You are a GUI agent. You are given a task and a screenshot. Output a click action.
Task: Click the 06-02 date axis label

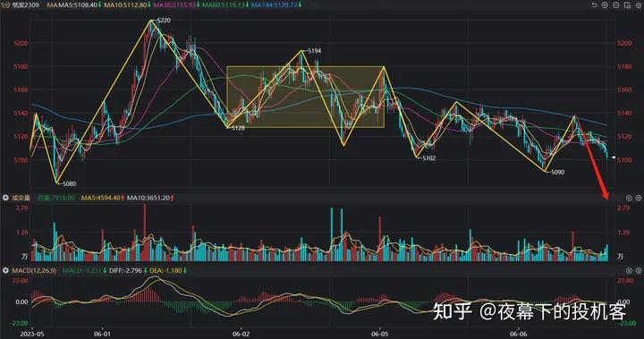click(x=241, y=334)
